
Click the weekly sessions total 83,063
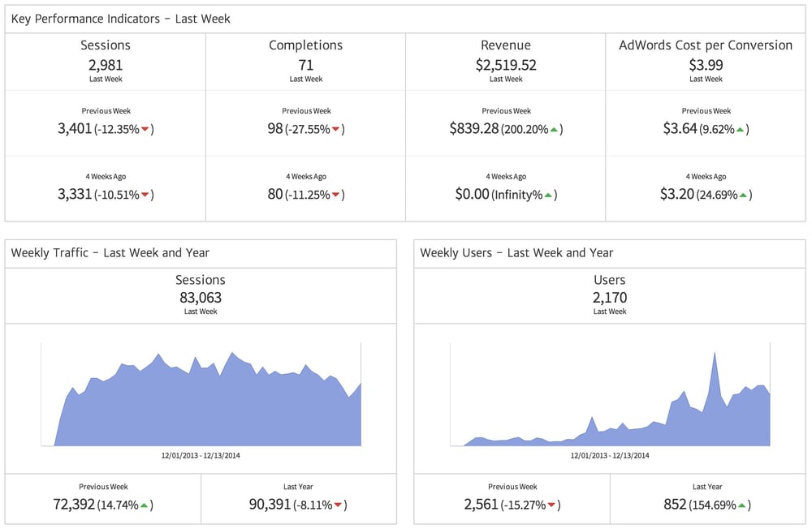tap(201, 298)
